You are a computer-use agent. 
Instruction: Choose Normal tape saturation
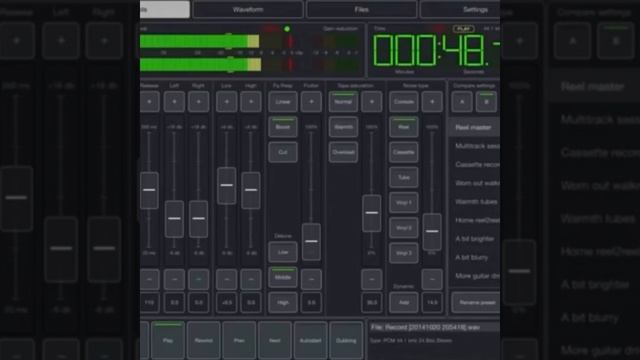[x=343, y=102]
